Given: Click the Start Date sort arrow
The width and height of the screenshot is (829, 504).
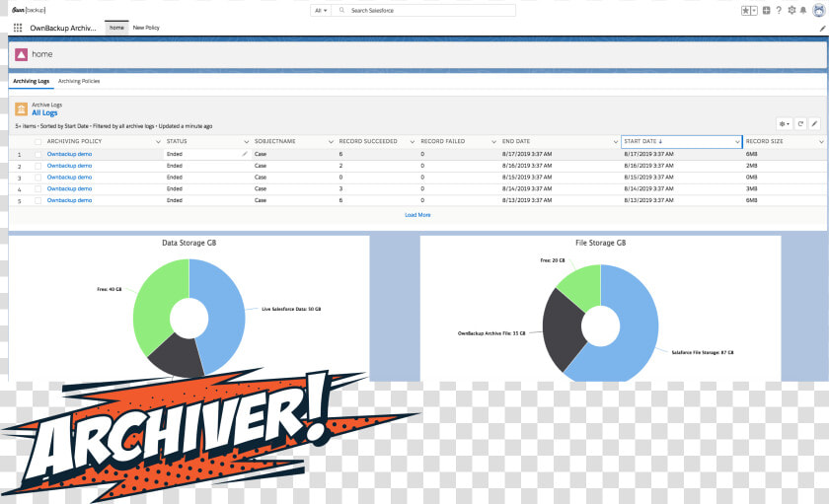Looking at the screenshot, I should coord(660,141).
